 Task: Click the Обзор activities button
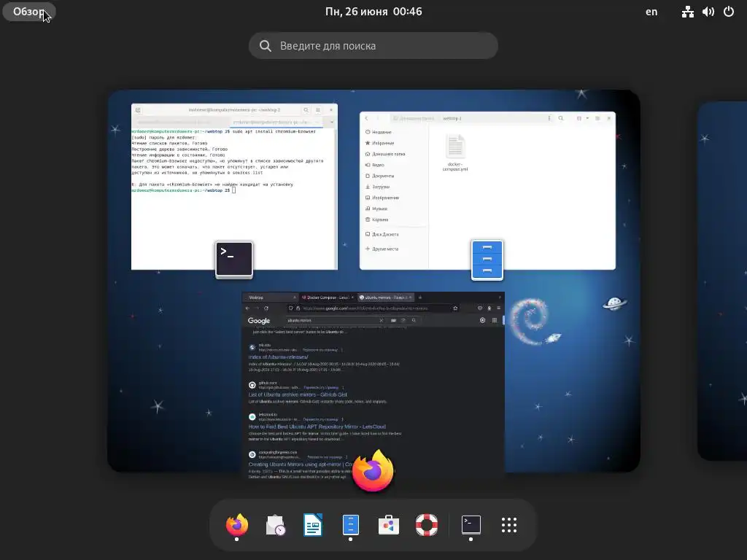pyautogui.click(x=28, y=12)
